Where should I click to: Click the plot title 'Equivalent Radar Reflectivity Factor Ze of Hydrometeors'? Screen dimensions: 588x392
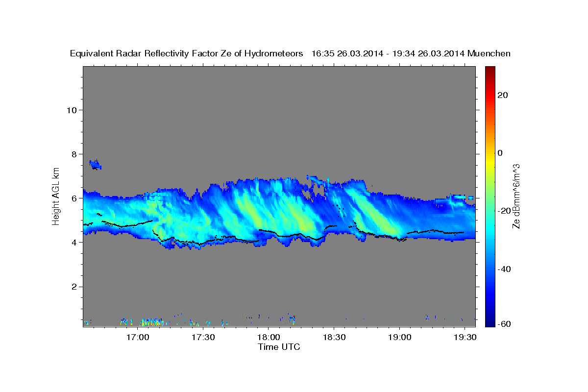click(187, 54)
